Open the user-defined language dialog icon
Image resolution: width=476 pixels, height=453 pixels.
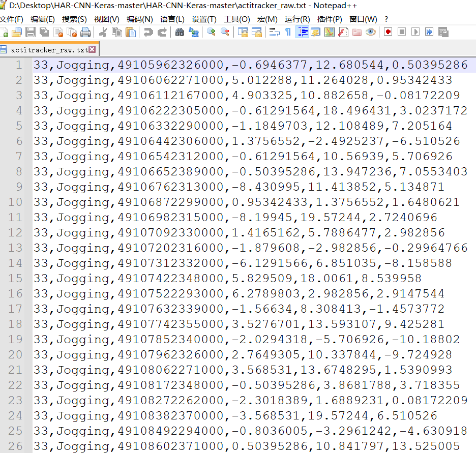pos(315,32)
